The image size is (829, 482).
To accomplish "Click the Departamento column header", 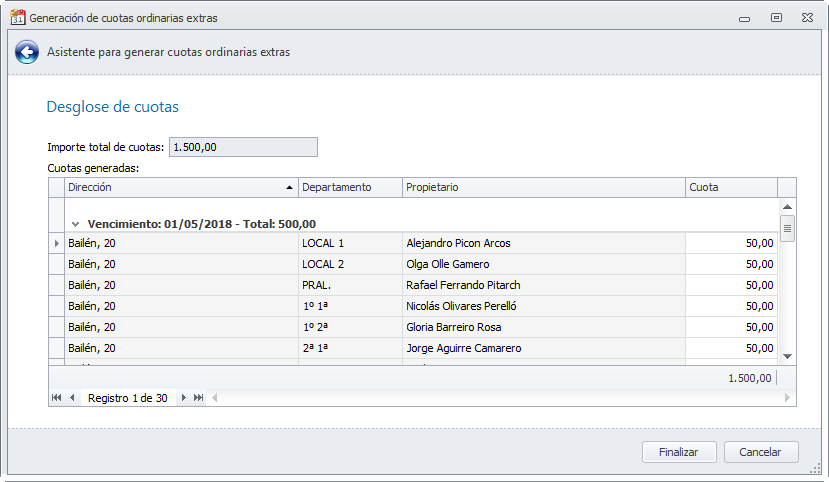I will [x=350, y=187].
